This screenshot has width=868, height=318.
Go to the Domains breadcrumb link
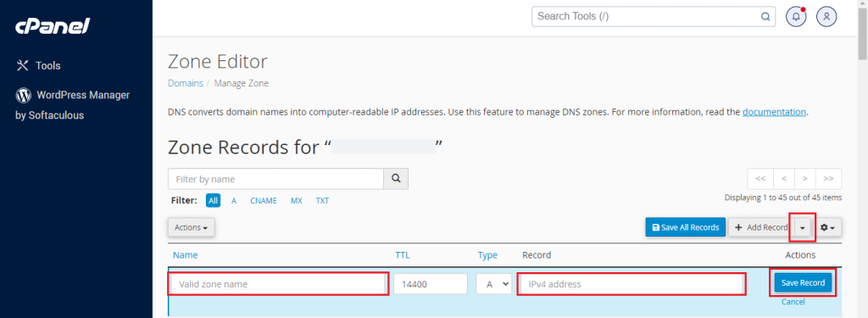pos(185,84)
